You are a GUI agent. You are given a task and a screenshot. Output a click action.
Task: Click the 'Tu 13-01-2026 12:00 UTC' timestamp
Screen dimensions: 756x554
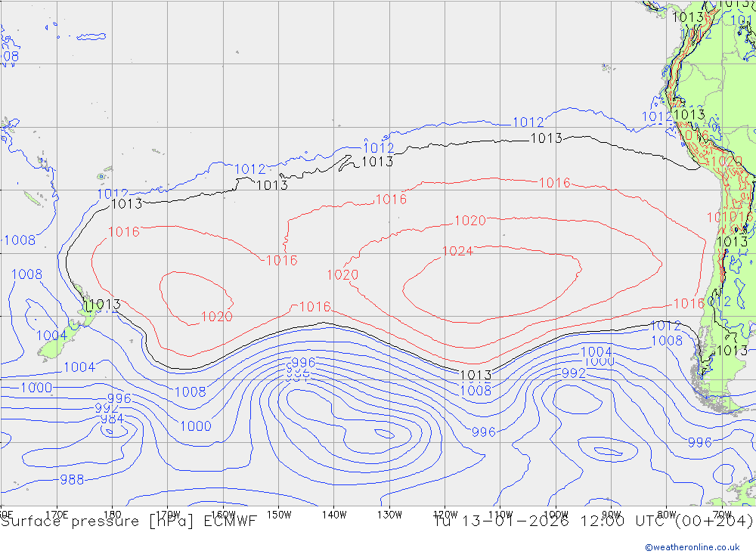coord(550,522)
